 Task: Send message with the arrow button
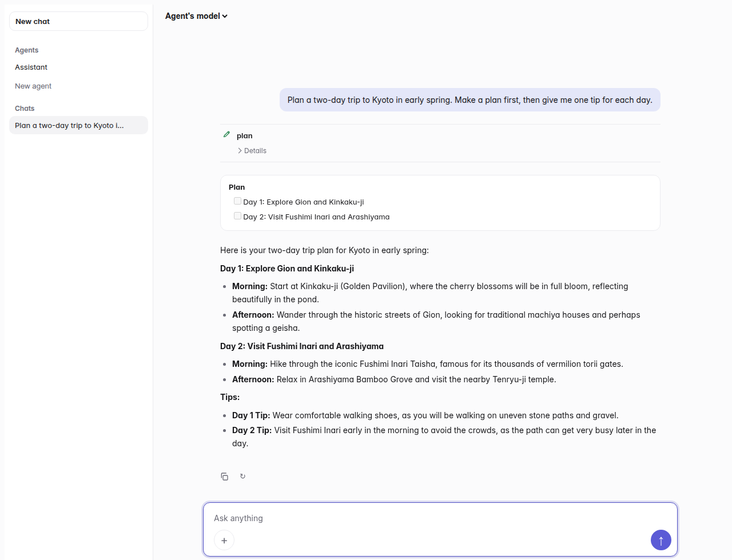coord(661,540)
